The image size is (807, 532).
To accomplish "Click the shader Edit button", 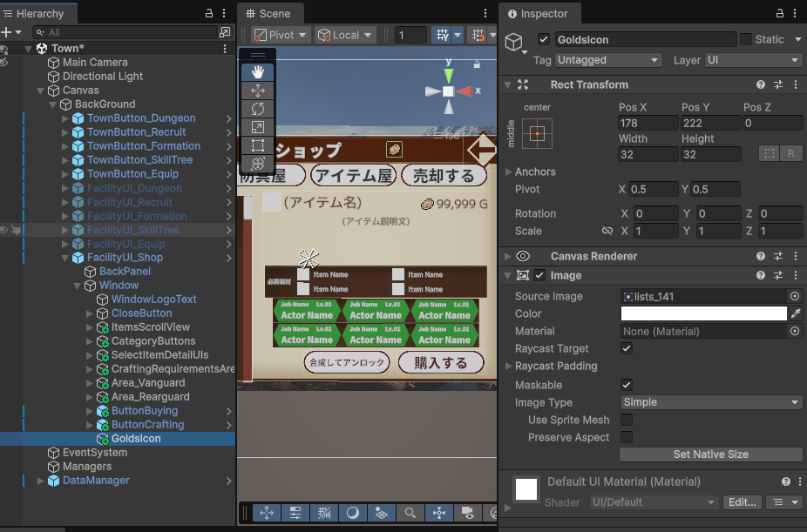I will (742, 502).
